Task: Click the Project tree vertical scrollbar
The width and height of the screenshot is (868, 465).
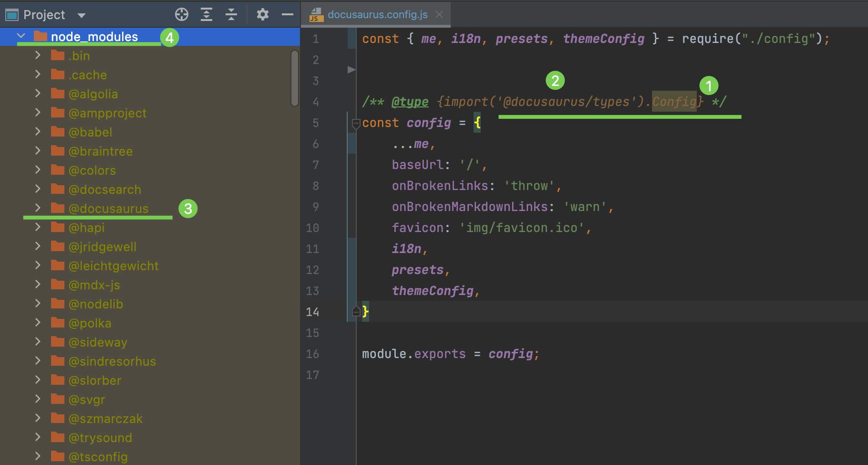Action: coord(295,79)
